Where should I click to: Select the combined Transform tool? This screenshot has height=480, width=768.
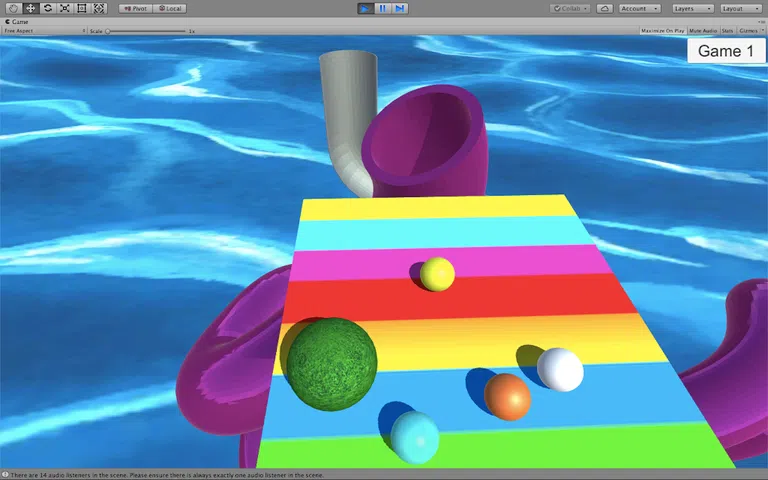99,8
